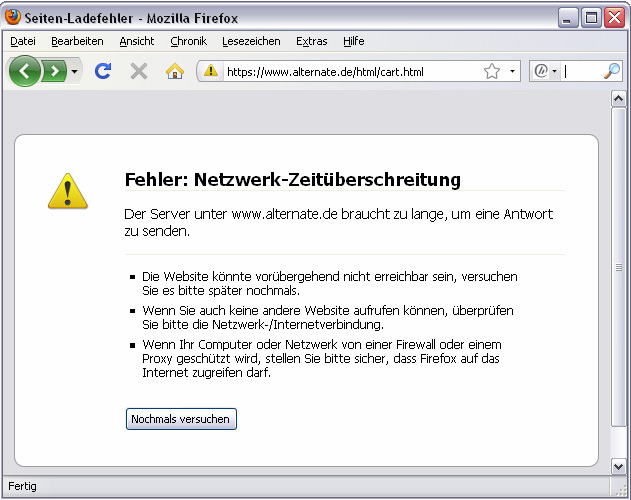Reload the page with the refresh icon

pyautogui.click(x=102, y=71)
